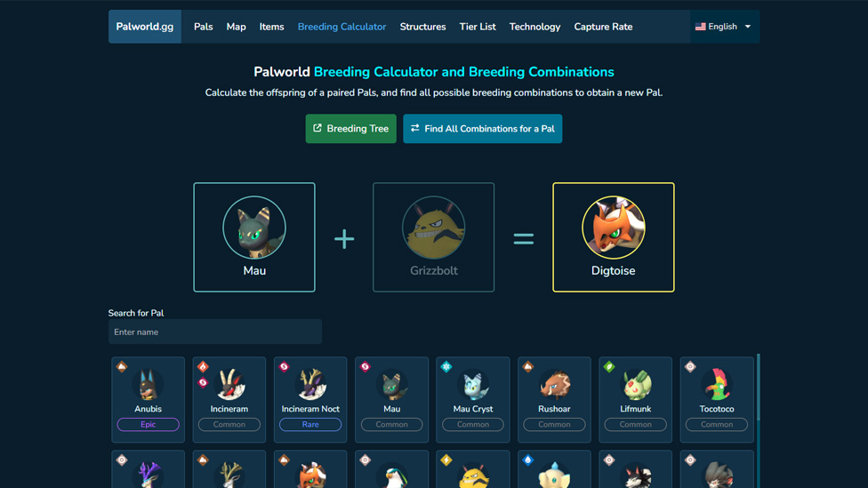Image resolution: width=868 pixels, height=488 pixels.
Task: Click Find All Combinations for a Pal
Action: pos(483,128)
